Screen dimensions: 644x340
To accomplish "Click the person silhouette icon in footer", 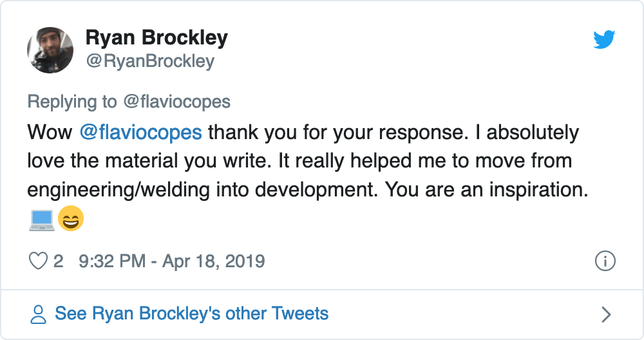I will click(39, 314).
